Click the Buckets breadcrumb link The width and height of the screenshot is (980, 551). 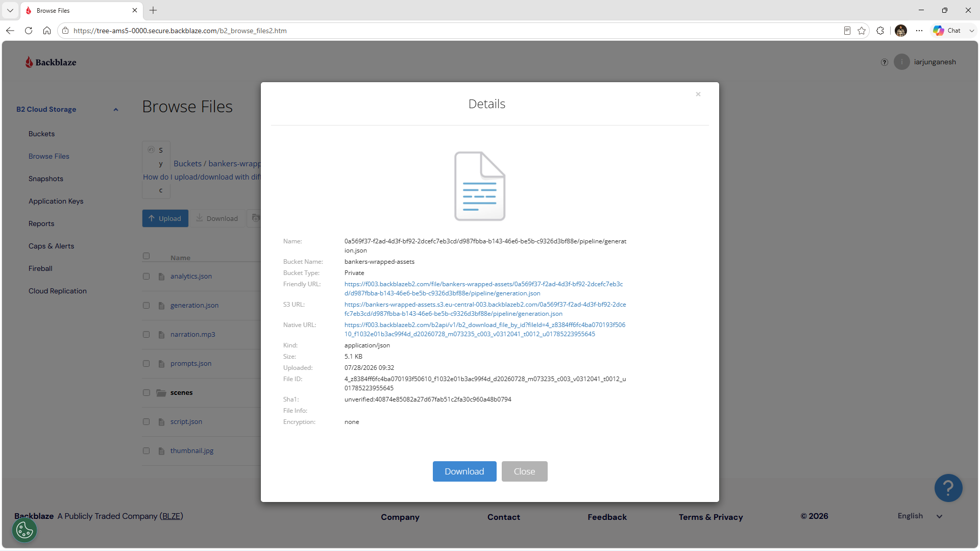(187, 164)
